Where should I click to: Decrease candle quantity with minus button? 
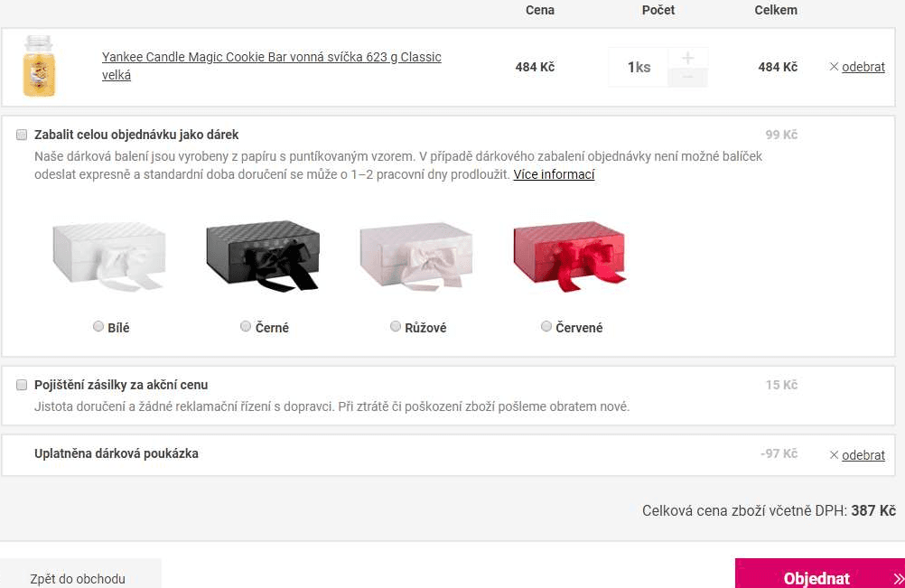click(688, 78)
